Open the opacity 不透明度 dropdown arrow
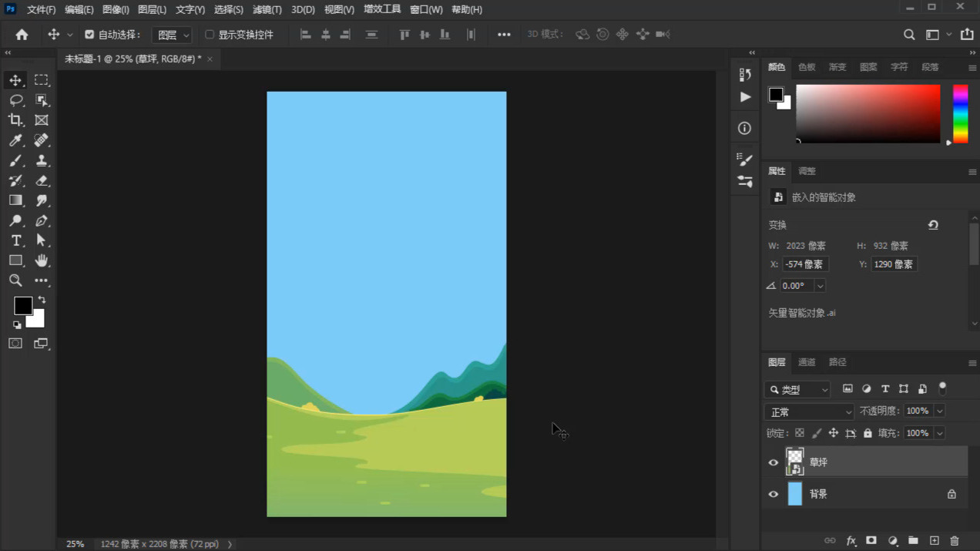Viewport: 980px width, 551px height. (x=939, y=411)
